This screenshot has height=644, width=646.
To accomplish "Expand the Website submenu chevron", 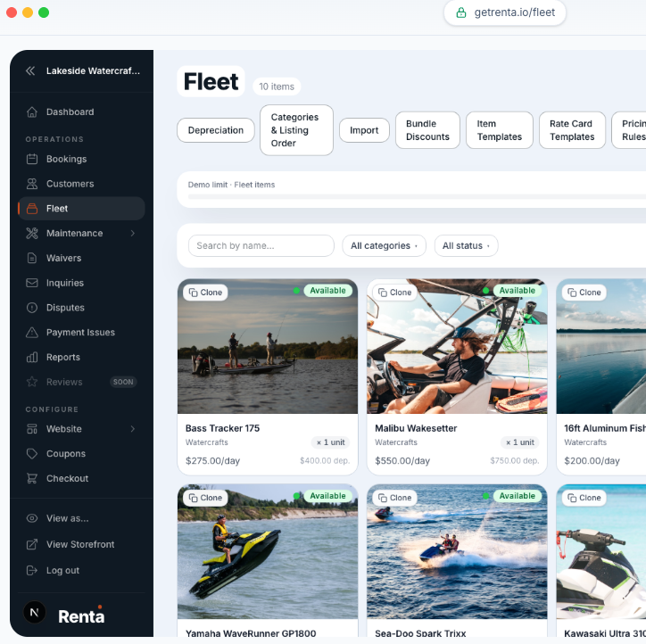I will [133, 429].
